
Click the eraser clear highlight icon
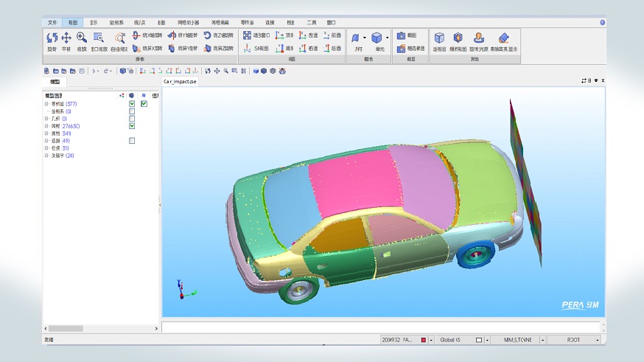point(504,38)
